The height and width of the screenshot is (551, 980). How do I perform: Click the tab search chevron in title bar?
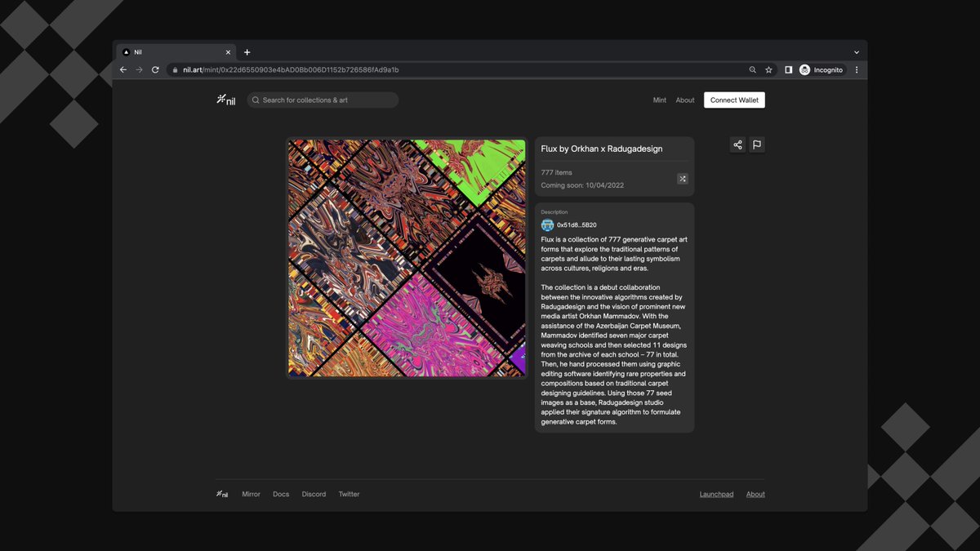tap(857, 52)
